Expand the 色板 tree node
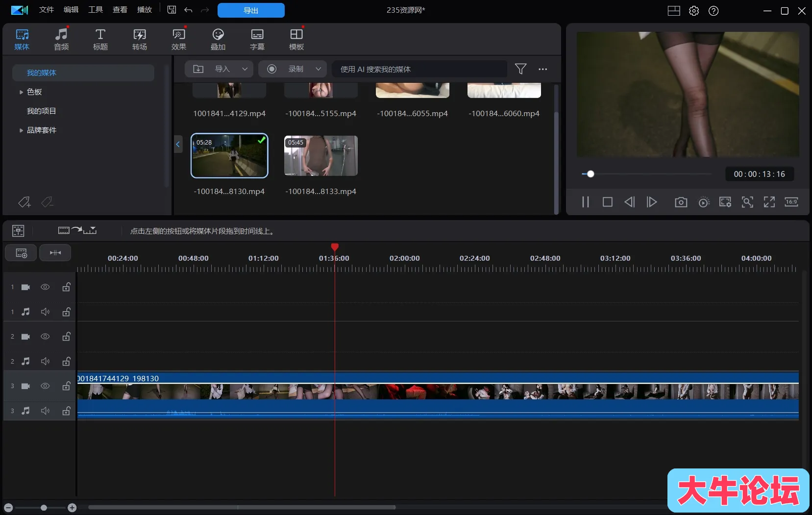 pos(21,92)
